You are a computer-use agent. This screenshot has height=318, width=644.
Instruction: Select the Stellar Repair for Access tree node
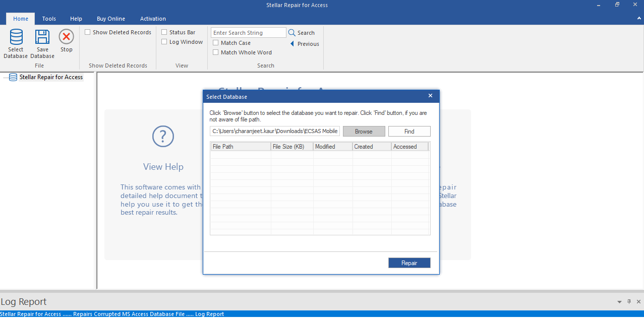pos(51,77)
